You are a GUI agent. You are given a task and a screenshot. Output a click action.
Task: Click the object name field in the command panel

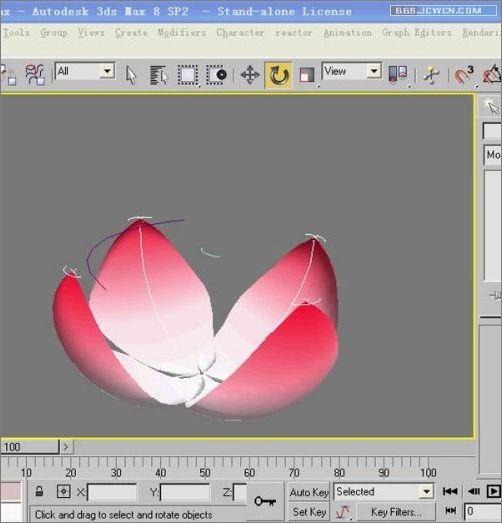click(x=492, y=131)
